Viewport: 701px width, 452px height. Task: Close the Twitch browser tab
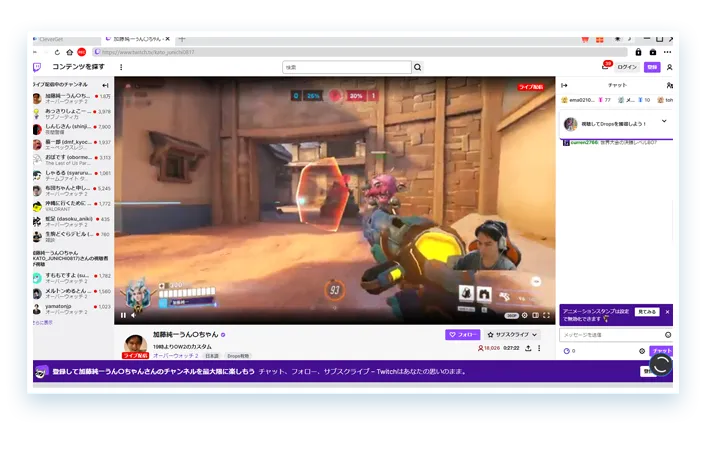pos(168,39)
